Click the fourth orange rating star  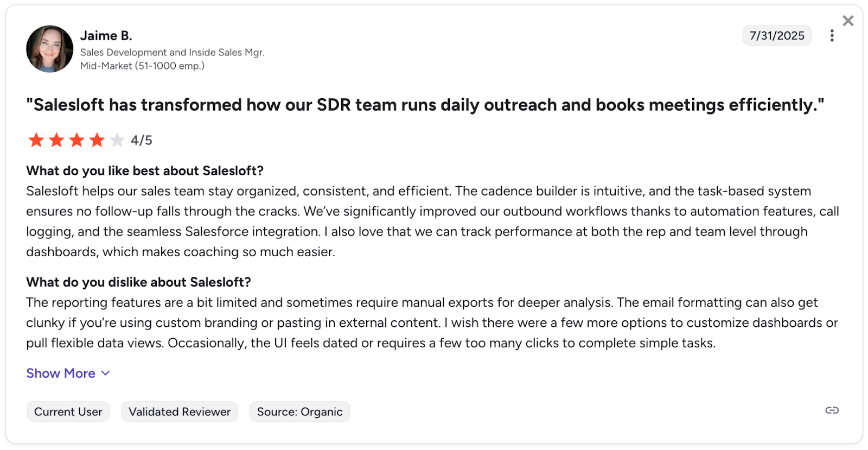[97, 140]
